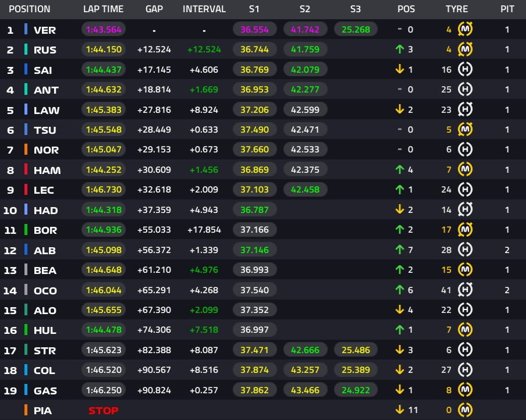Click the yellow down arrow in ALO row
The width and height of the screenshot is (526, 420).
(400, 309)
